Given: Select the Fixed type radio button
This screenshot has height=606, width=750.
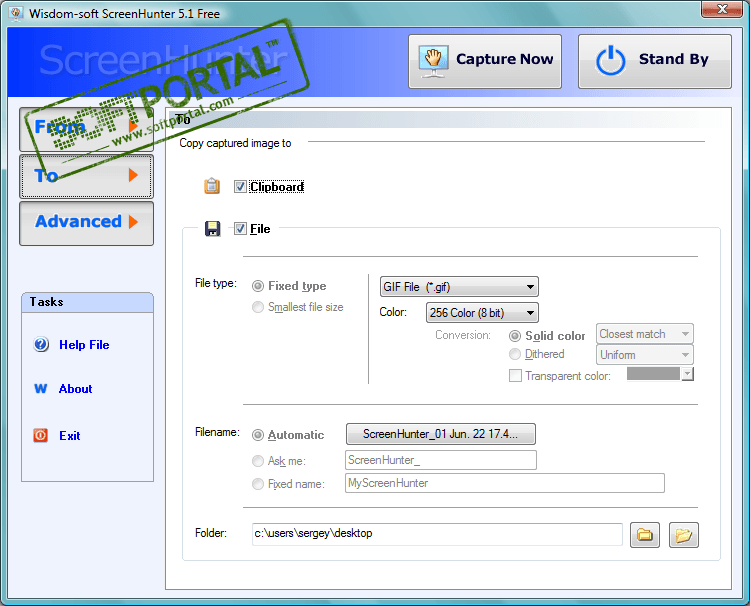Looking at the screenshot, I should point(258,286).
